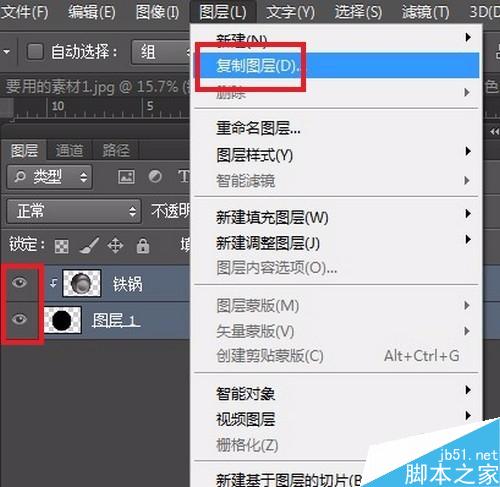Click the lock position move icon

coord(115,246)
